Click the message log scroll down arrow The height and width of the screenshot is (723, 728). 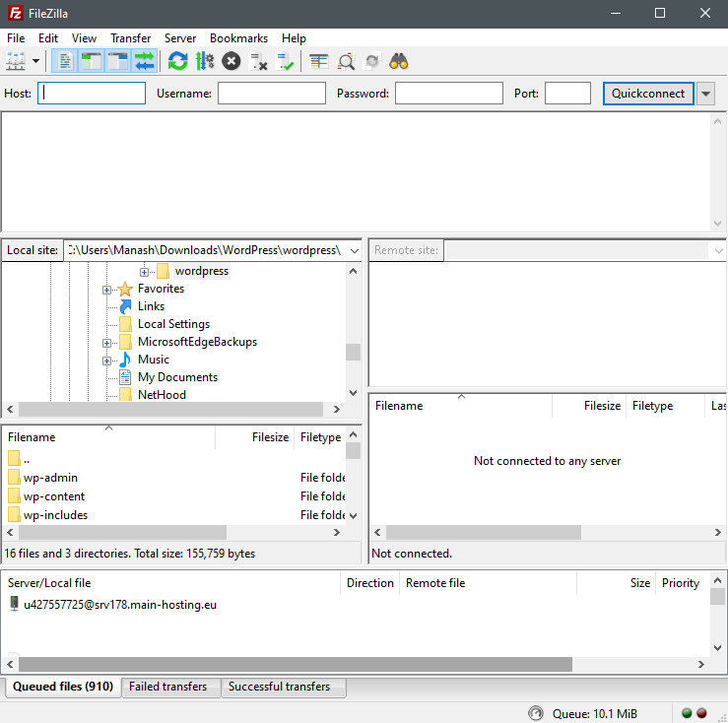click(717, 223)
